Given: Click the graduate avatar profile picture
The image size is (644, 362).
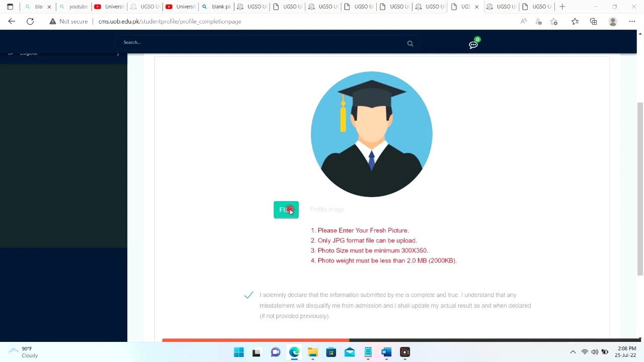Looking at the screenshot, I should [371, 134].
